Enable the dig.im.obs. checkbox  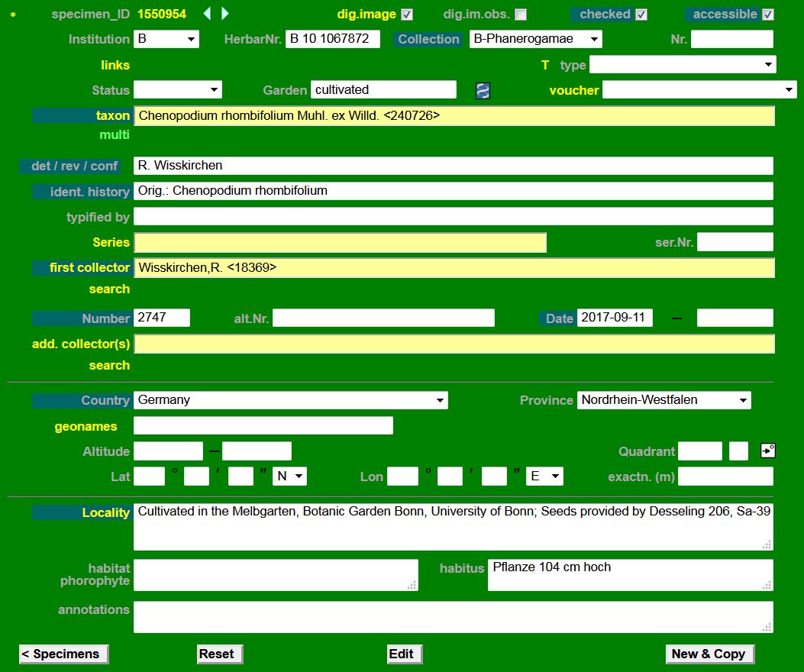[521, 15]
